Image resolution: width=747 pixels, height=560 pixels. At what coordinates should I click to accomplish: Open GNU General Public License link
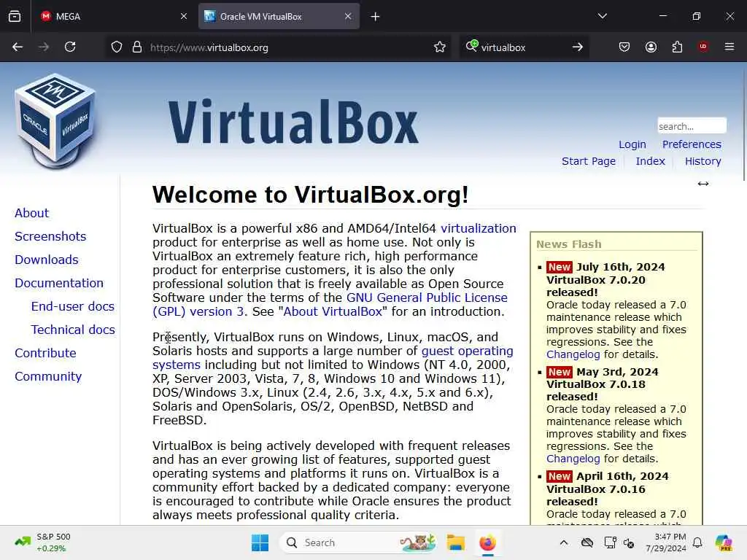427,297
